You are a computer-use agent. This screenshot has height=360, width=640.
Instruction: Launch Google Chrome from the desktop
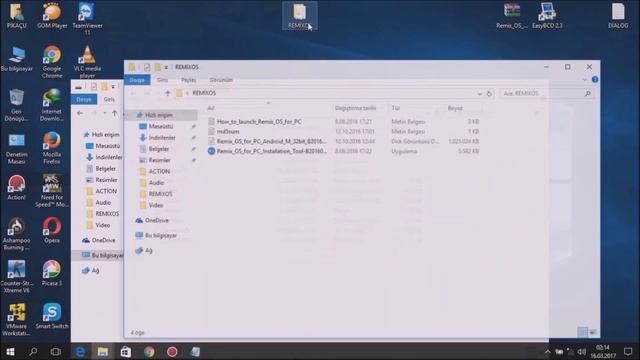pos(52,62)
